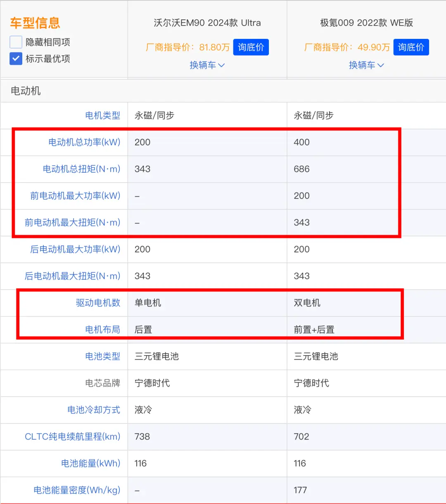Select the 车型信息 heading
The image size is (446, 504).
coord(35,23)
